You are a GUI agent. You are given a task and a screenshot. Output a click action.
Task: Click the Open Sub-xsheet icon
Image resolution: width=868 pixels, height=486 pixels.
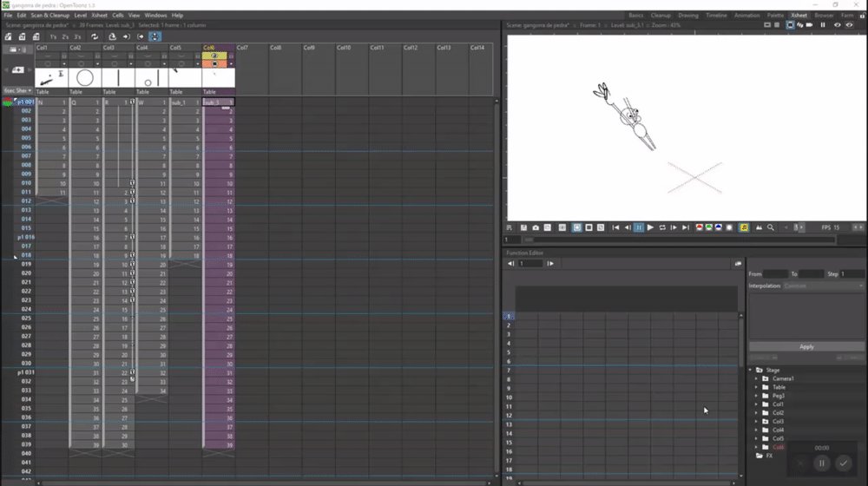coord(126,36)
